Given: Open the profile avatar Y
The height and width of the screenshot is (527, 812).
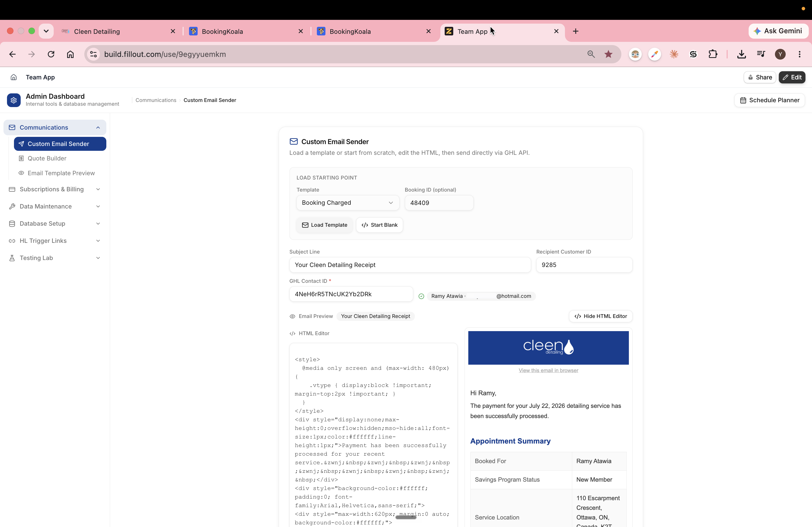Looking at the screenshot, I should pyautogui.click(x=780, y=54).
